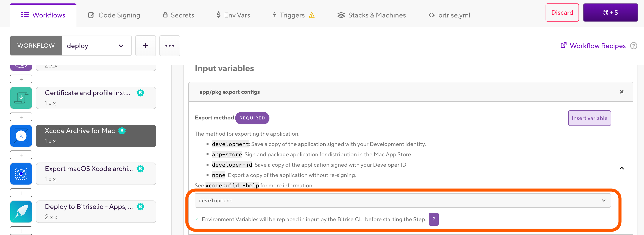The image size is (644, 235).
Task: Click the Triggers warning triangle icon
Action: point(311,15)
